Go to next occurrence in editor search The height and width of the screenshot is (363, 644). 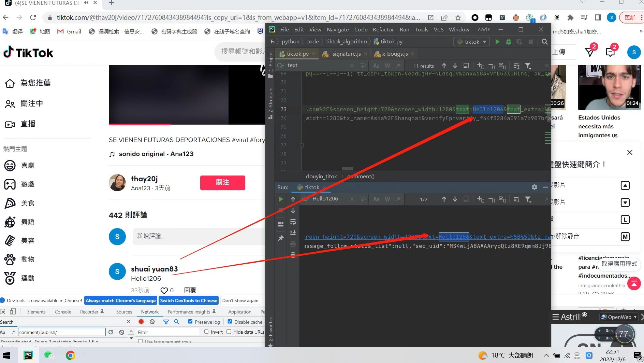(455, 66)
